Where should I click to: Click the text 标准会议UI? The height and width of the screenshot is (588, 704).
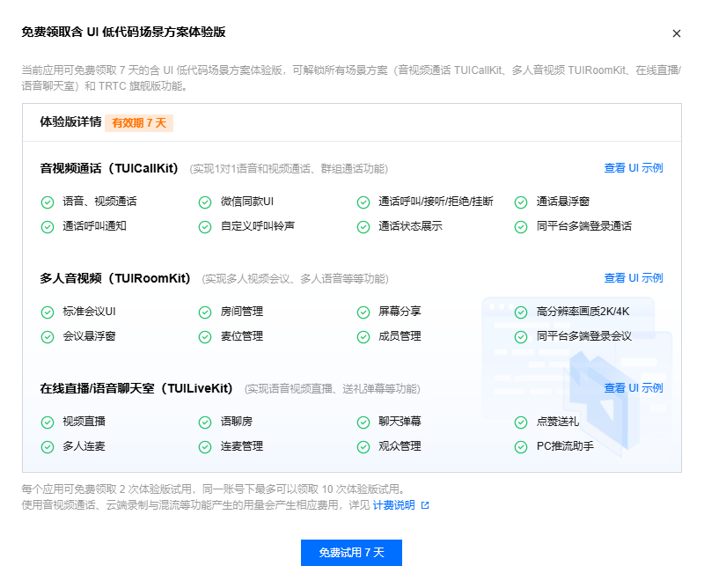tap(90, 312)
